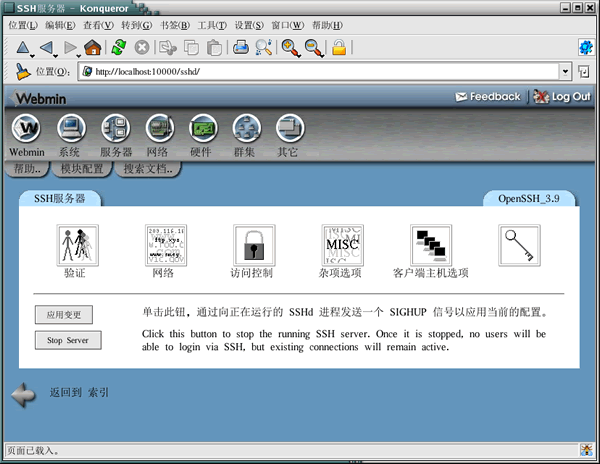Click the Go button beside location bar
The image size is (600, 464).
pyautogui.click(x=584, y=72)
